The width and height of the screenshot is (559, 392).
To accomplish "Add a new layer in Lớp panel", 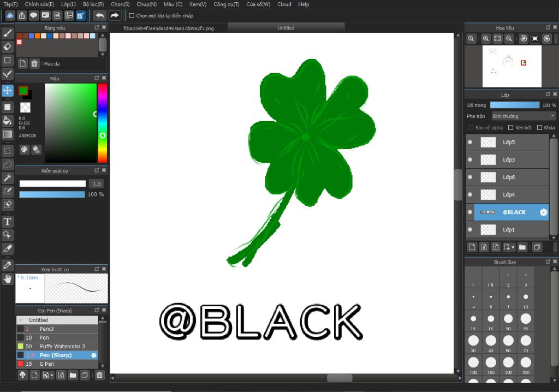I will 472,247.
